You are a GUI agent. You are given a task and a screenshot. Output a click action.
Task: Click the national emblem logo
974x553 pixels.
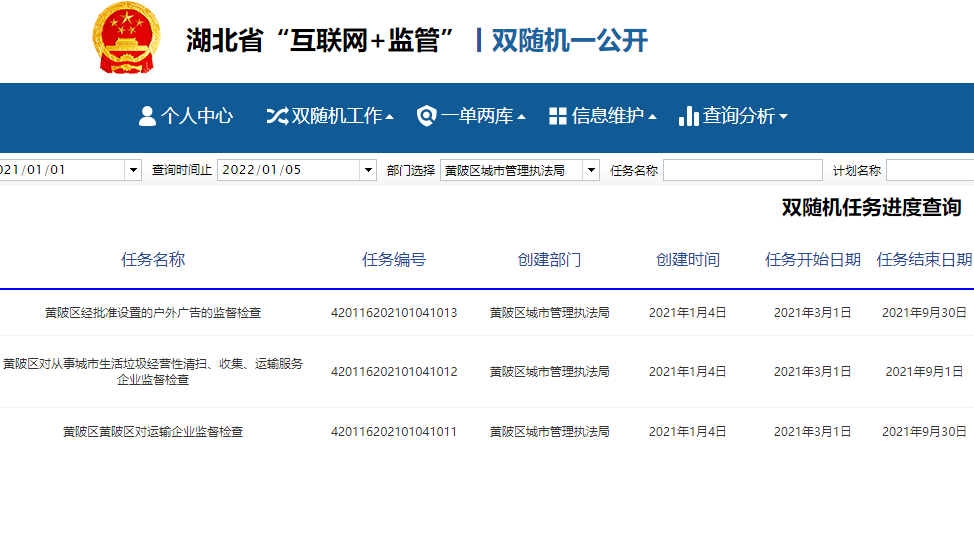[x=124, y=39]
